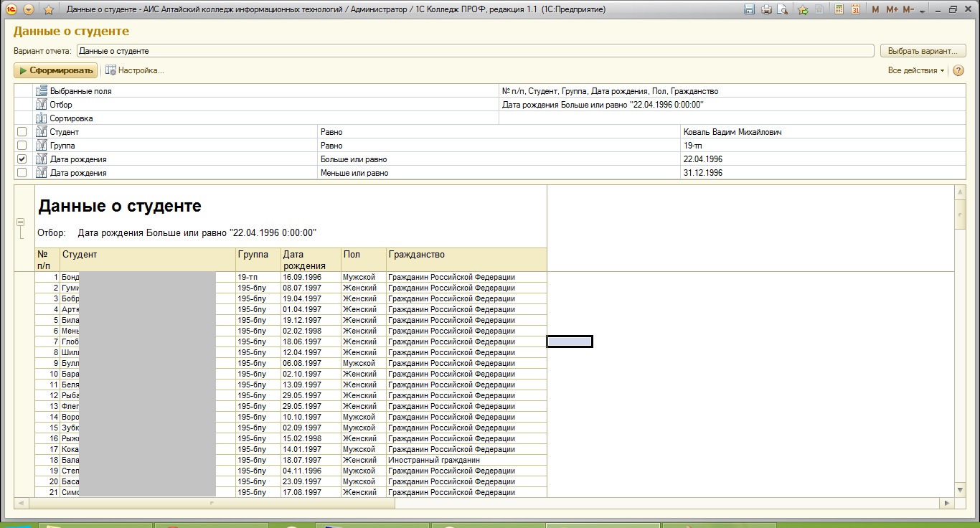
Task: Click the M- memory subtract button
Action: coord(908,9)
